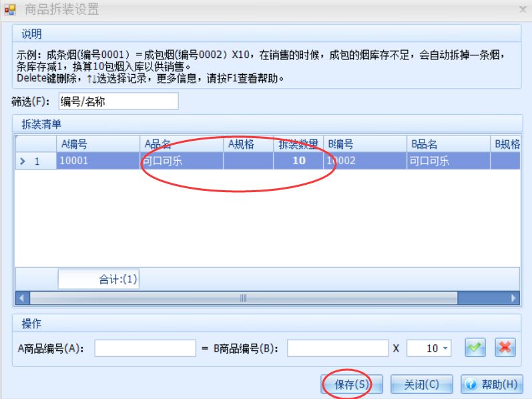
Task: Sort by the A编号 column header
Action: 98,144
